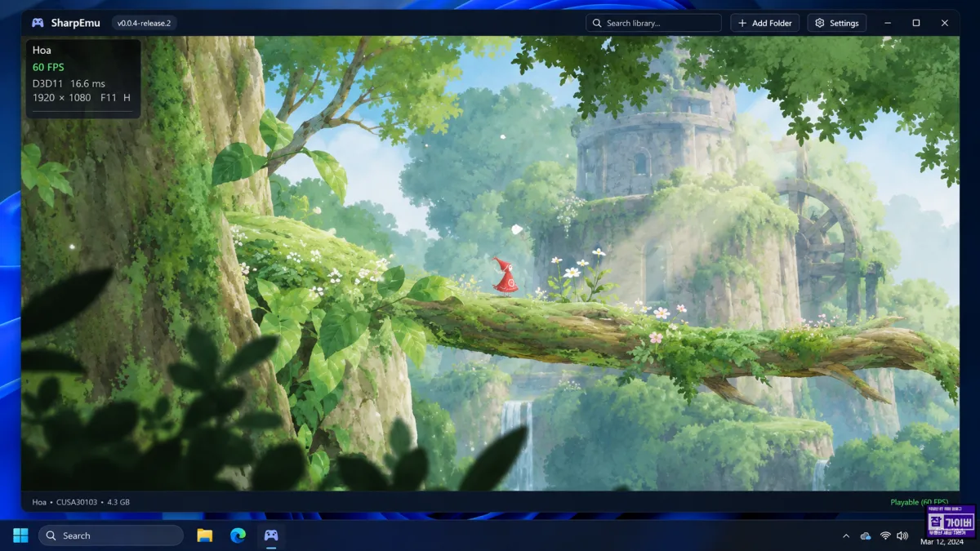Click the game viewport showing Hoa
This screenshot has height=551, width=980.
pos(490,263)
